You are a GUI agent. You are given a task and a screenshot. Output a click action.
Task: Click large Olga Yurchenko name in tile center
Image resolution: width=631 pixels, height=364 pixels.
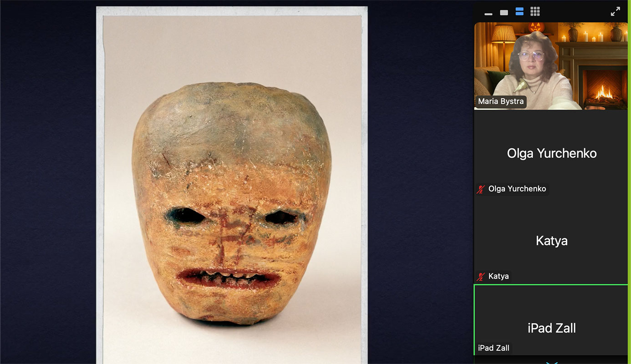(551, 153)
